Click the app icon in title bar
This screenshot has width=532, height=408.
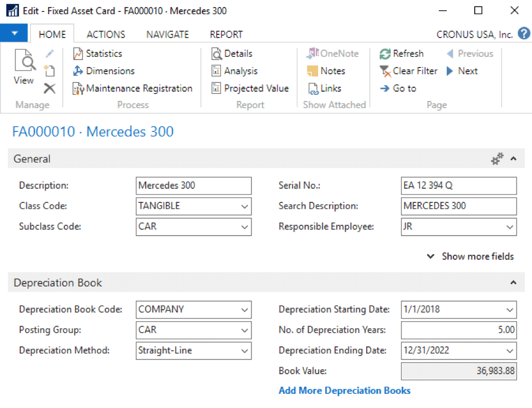[13, 10]
